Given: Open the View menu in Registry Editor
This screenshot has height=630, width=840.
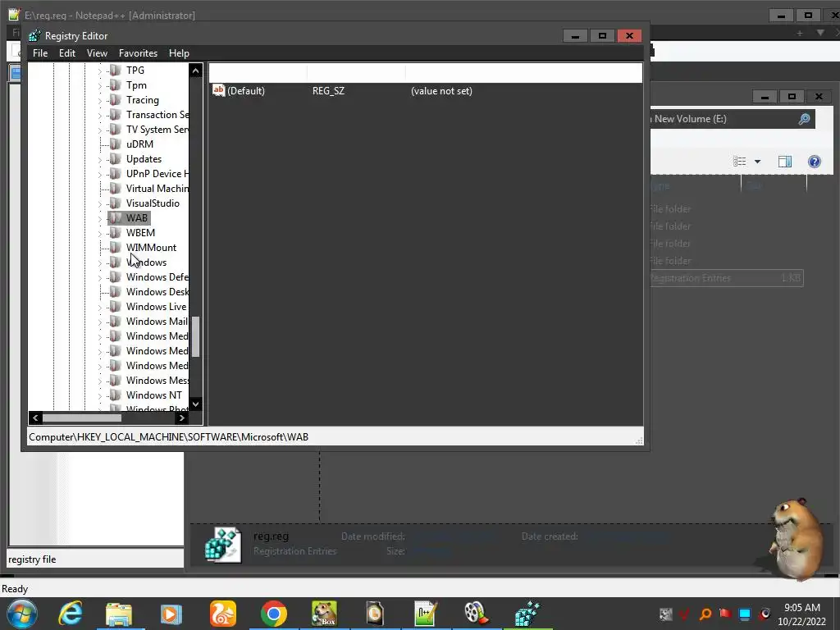Looking at the screenshot, I should pos(97,53).
